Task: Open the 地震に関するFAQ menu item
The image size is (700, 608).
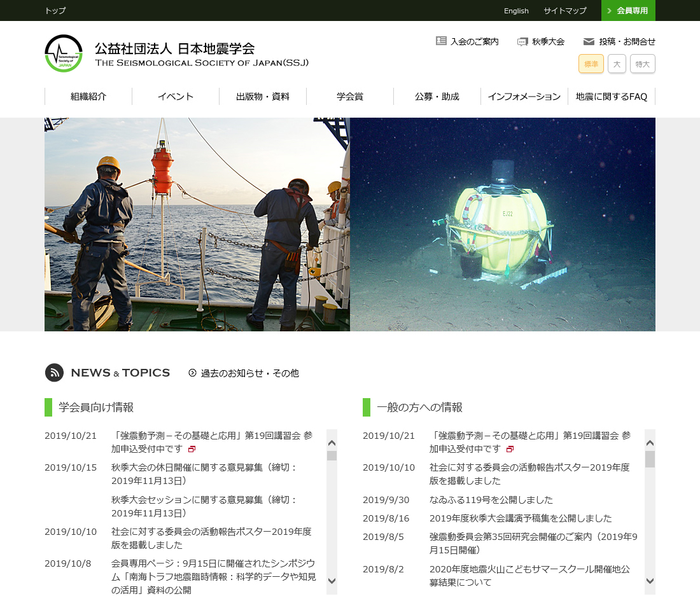Action: (x=611, y=97)
